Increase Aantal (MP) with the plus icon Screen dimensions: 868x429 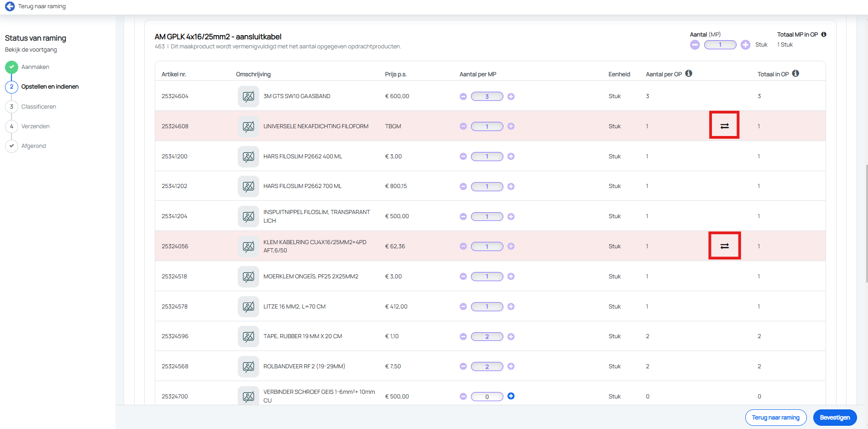(x=745, y=45)
